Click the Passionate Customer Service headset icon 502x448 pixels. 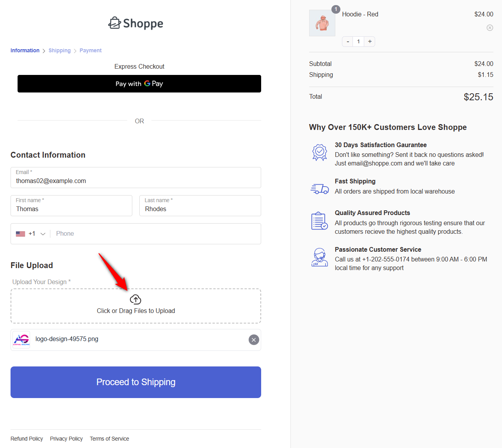point(319,257)
